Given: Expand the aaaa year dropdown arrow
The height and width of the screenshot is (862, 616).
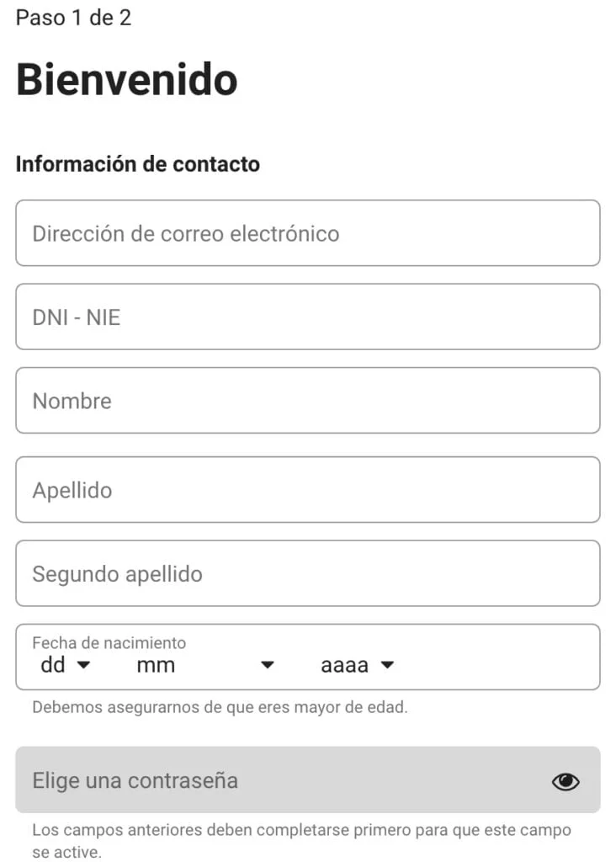Looking at the screenshot, I should (387, 665).
